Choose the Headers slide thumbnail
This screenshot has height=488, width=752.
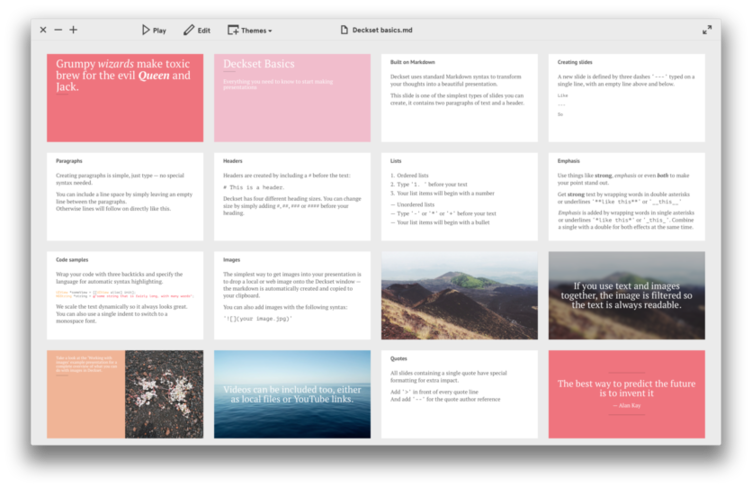(x=292, y=196)
